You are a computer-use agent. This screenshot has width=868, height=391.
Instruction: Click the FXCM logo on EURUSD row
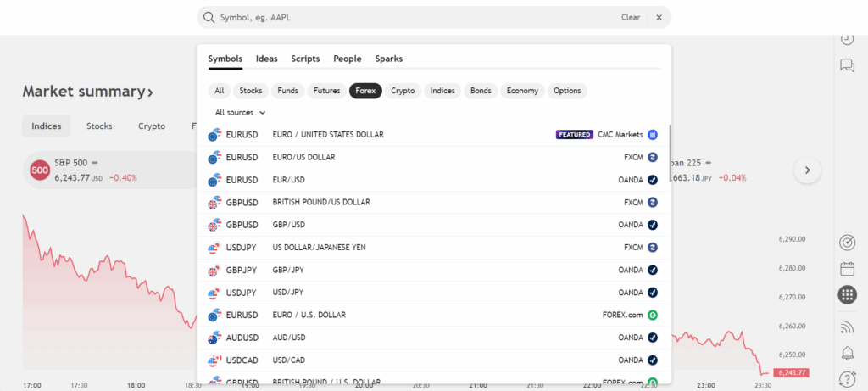pos(652,157)
